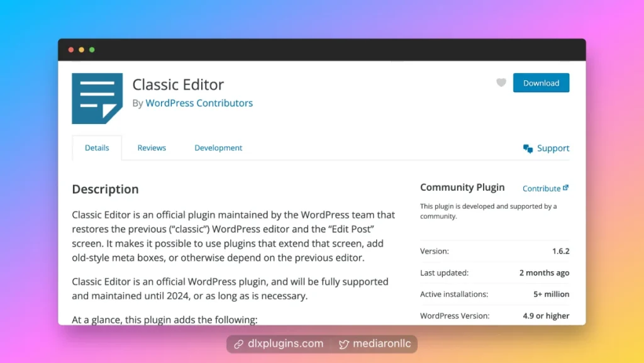The image size is (644, 363).
Task: Select the Details tab
Action: coord(97,148)
